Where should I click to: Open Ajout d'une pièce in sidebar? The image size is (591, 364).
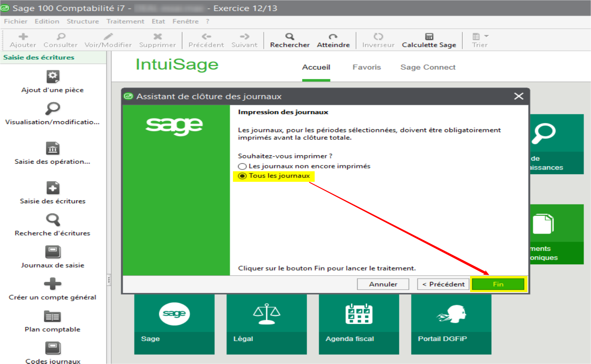tap(53, 77)
